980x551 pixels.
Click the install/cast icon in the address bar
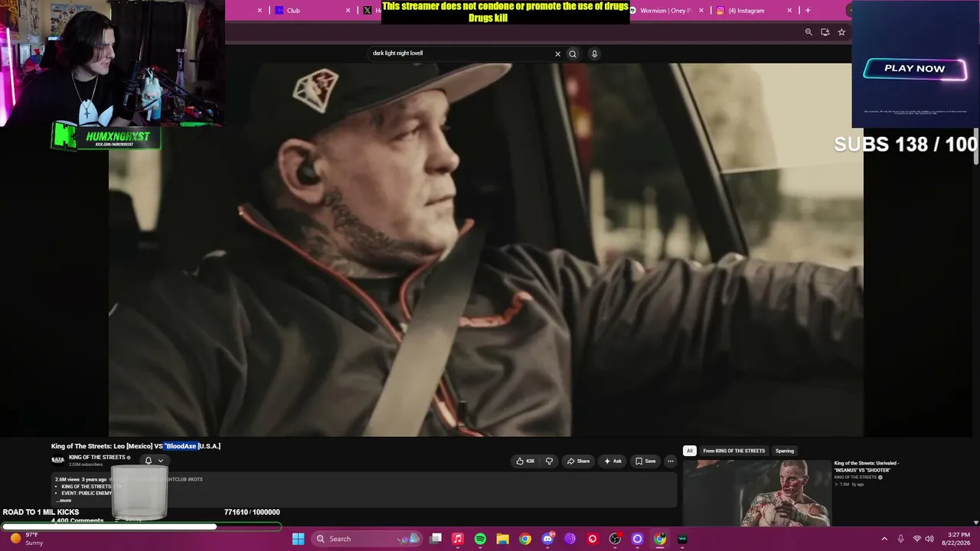(825, 32)
